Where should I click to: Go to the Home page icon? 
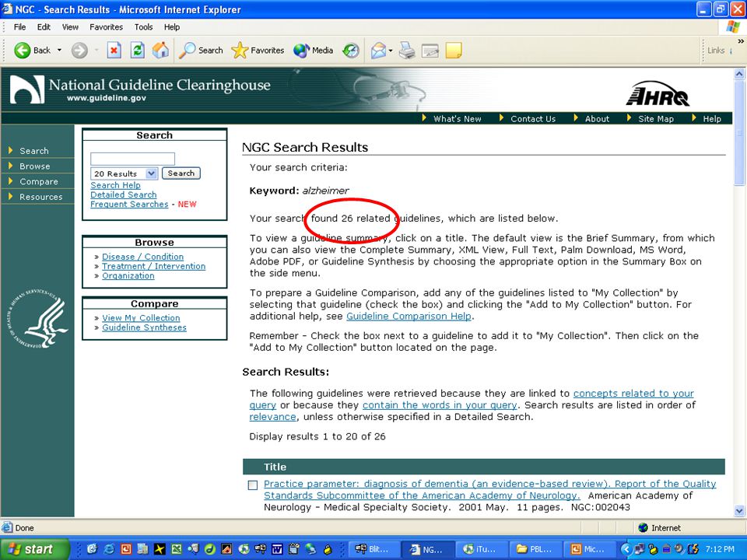click(160, 50)
